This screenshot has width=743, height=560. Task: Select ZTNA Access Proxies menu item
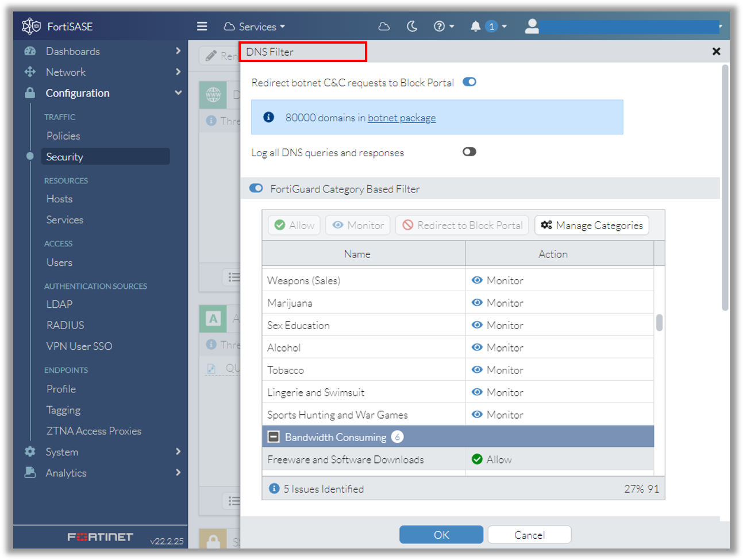pyautogui.click(x=94, y=431)
